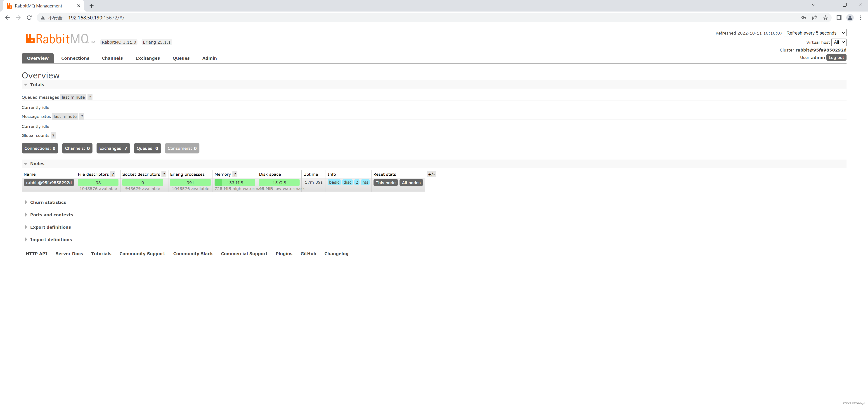Switch to the Admin tab
Image resolution: width=868 pixels, height=407 pixels.
(209, 57)
